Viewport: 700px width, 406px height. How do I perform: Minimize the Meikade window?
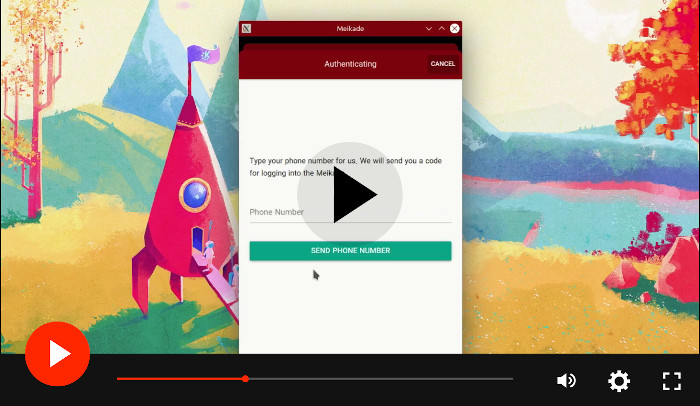pyautogui.click(x=429, y=29)
